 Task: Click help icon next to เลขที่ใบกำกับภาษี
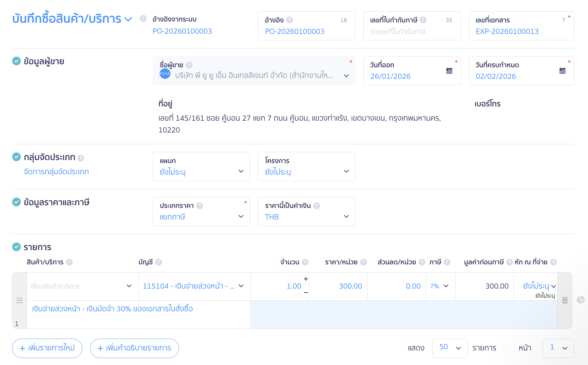pyautogui.click(x=423, y=20)
